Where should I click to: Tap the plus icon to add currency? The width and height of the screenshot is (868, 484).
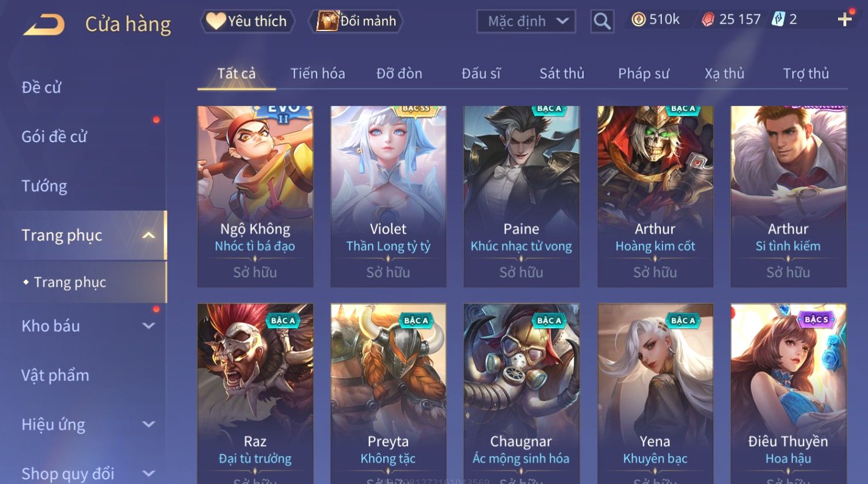pos(844,20)
